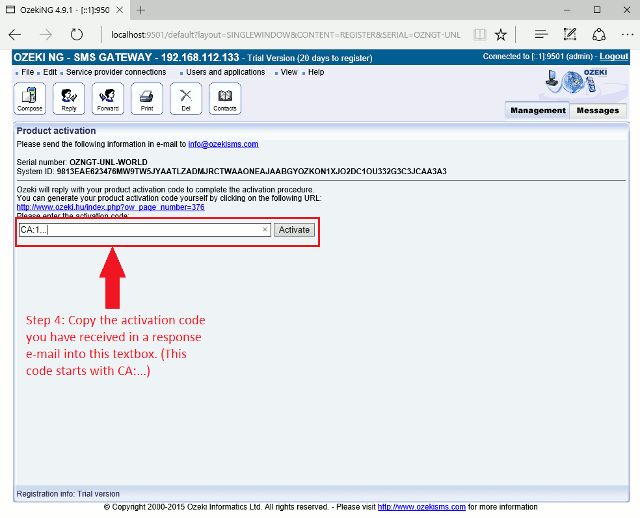
Task: Click the Trial Version days to register text
Action: point(310,58)
